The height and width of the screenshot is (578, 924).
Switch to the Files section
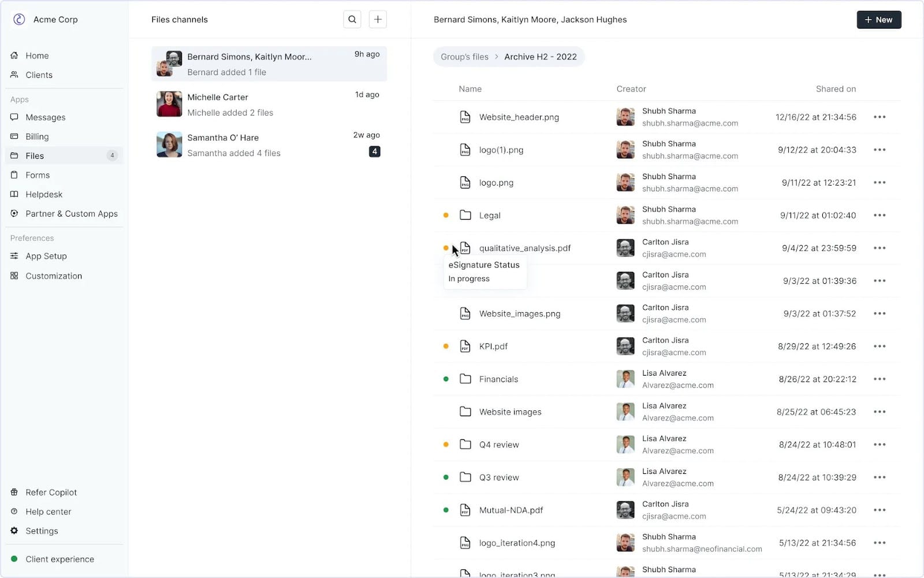35,155
